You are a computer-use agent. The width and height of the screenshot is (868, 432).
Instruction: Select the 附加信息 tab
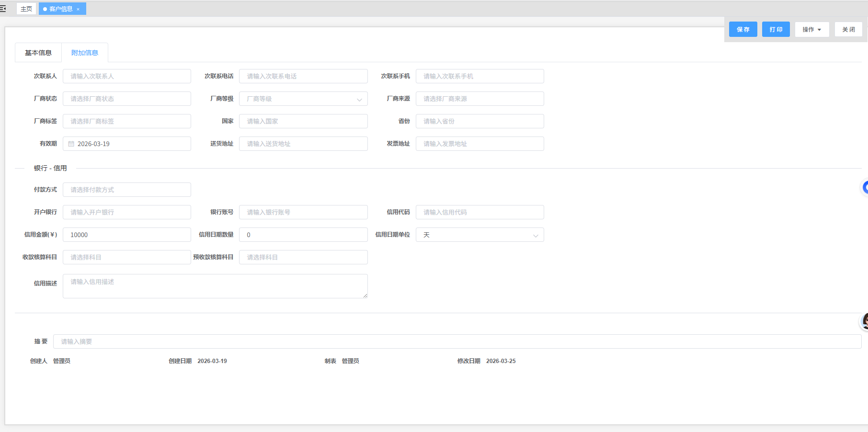pos(85,53)
